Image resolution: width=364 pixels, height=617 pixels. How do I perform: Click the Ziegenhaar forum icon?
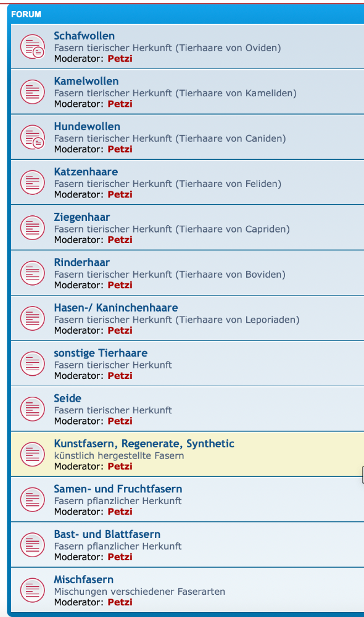32,227
